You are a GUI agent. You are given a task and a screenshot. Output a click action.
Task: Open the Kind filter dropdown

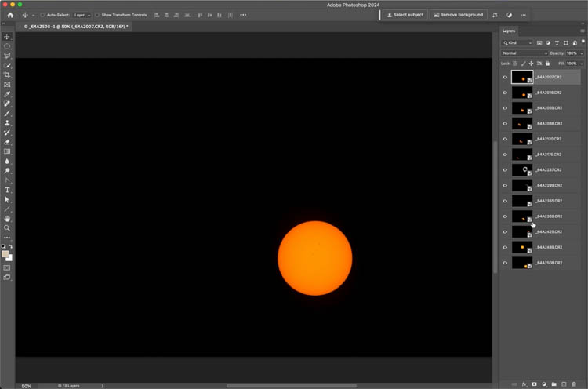click(x=517, y=43)
